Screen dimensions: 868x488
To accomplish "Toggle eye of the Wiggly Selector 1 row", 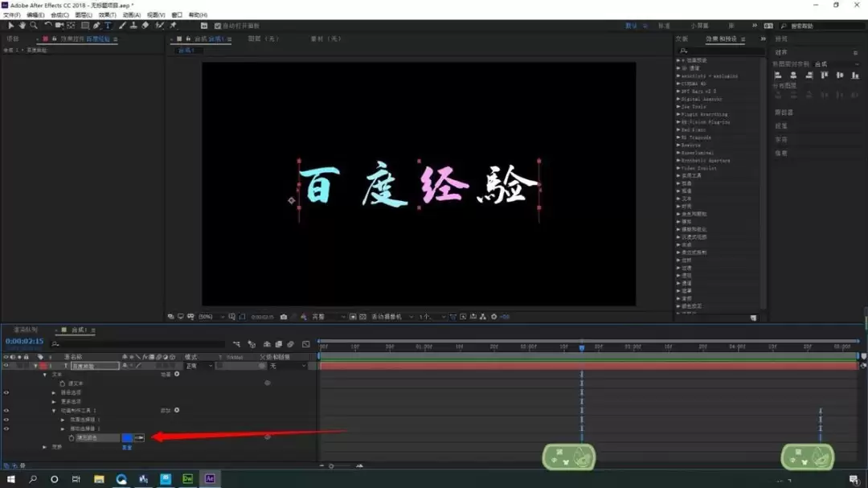I will tap(6, 429).
